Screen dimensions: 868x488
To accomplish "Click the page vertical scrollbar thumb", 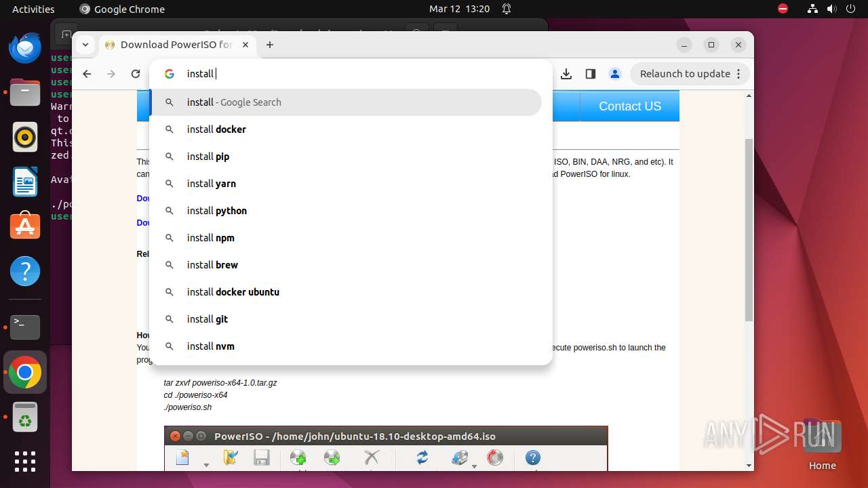I will 749,230.
